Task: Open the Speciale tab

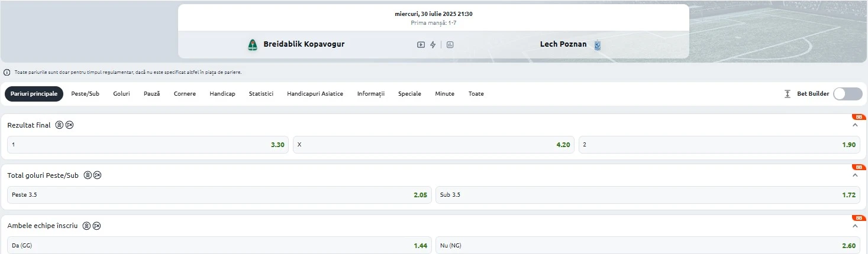Action: (409, 94)
